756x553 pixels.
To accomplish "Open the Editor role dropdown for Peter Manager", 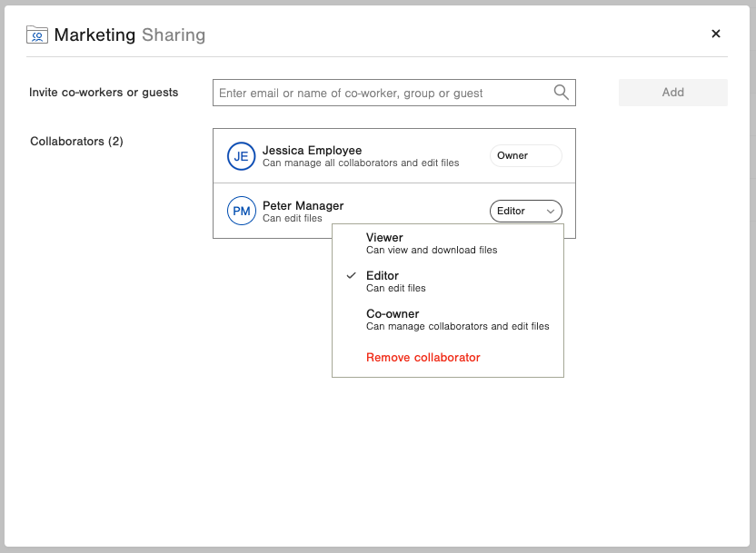I will click(525, 211).
